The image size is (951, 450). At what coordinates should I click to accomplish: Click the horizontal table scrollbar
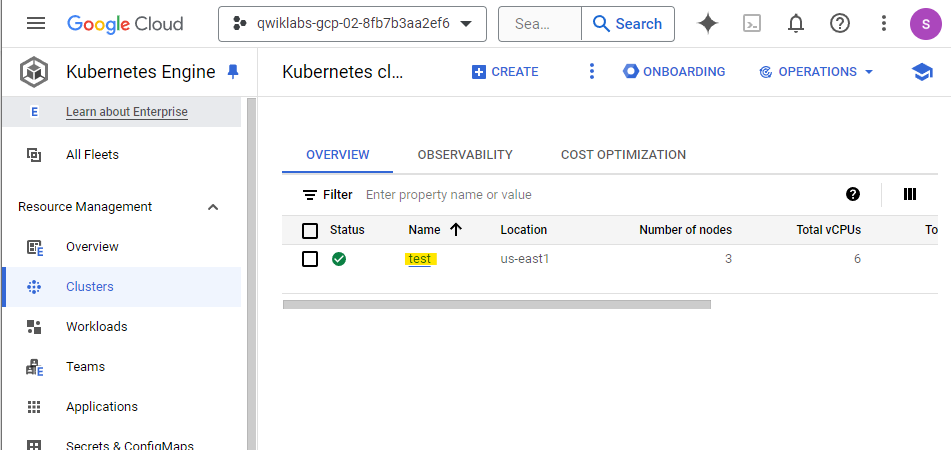[x=497, y=304]
